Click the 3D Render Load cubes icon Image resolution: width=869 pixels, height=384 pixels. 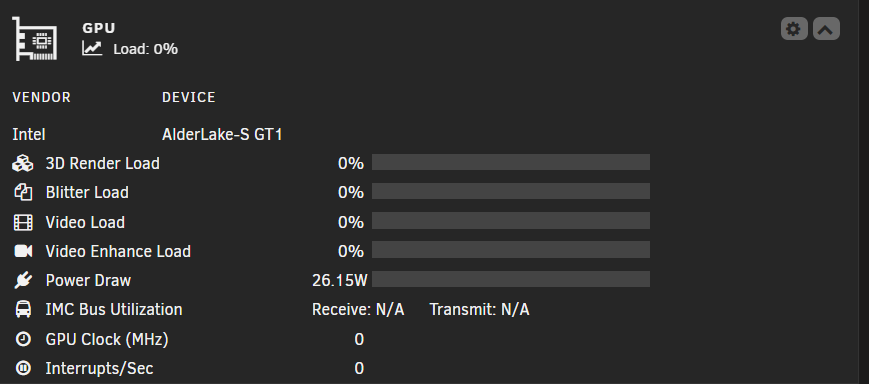pyautogui.click(x=23, y=163)
